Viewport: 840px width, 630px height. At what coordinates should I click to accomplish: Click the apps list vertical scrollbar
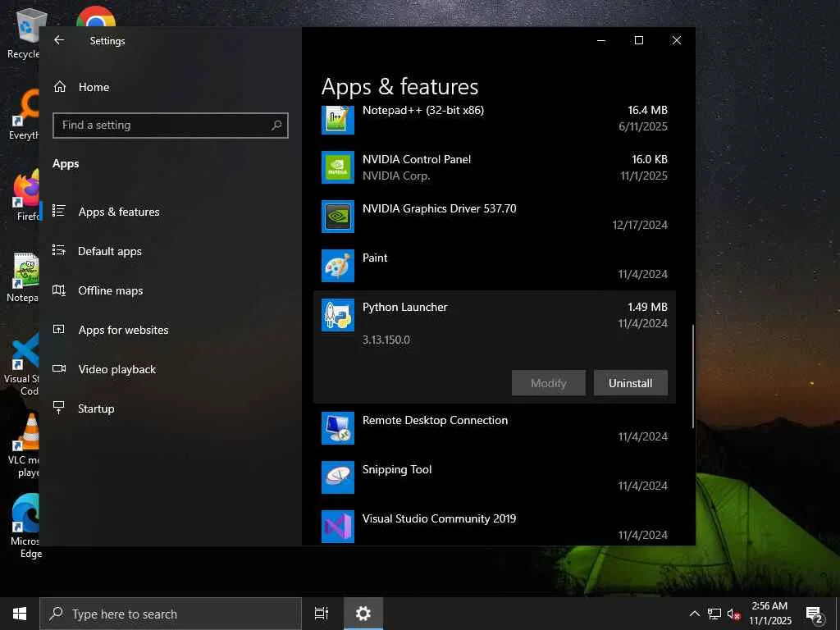[692, 376]
